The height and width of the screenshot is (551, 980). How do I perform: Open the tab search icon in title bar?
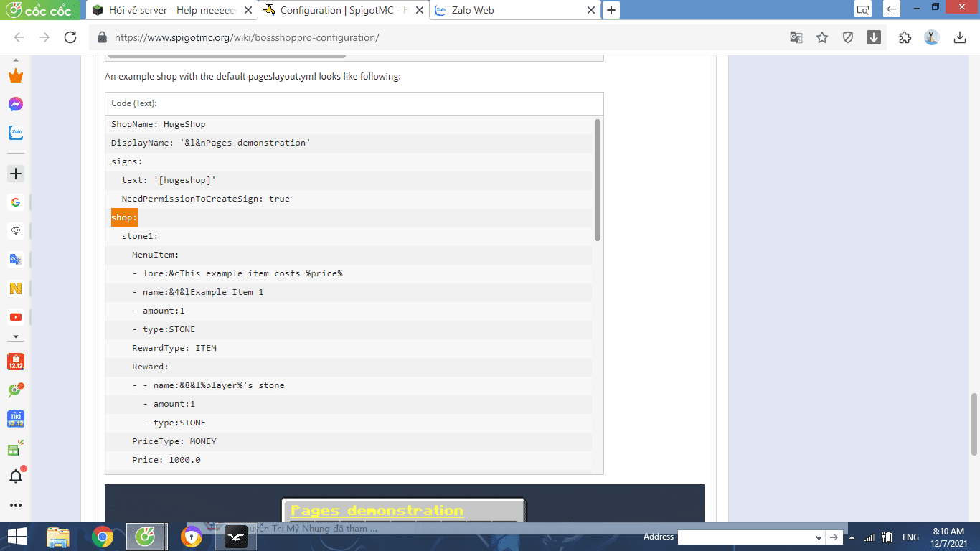tap(863, 10)
